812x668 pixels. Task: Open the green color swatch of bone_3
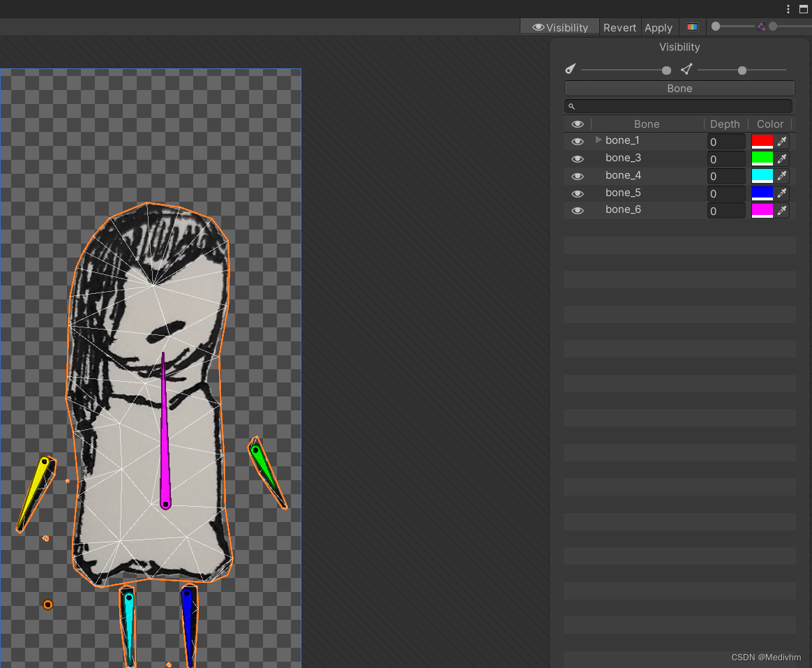tap(762, 158)
